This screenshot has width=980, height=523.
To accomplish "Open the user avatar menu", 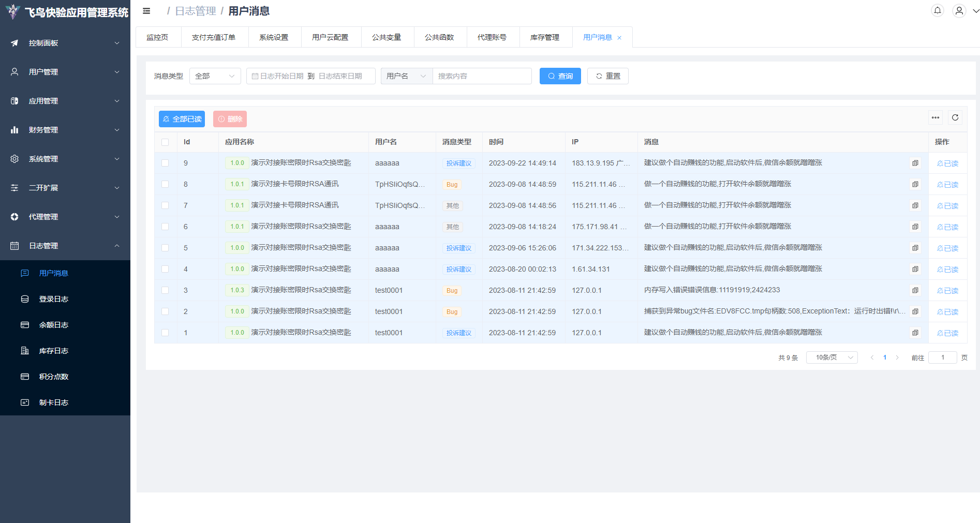I will tap(959, 11).
